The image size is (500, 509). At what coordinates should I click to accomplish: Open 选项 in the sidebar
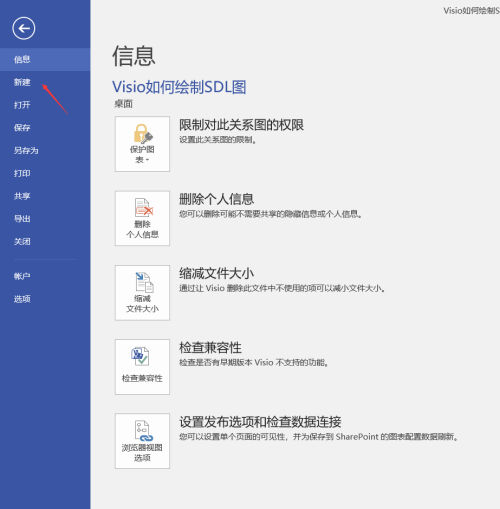click(45, 299)
